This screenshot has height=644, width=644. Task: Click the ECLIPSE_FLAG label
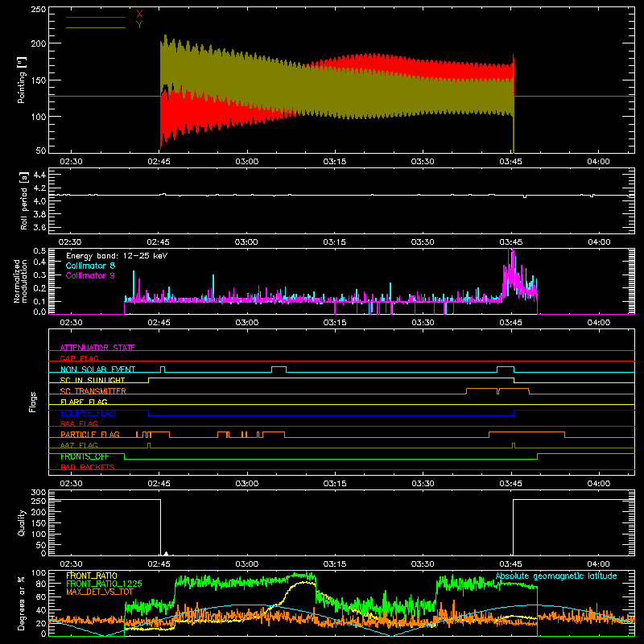[88, 413]
